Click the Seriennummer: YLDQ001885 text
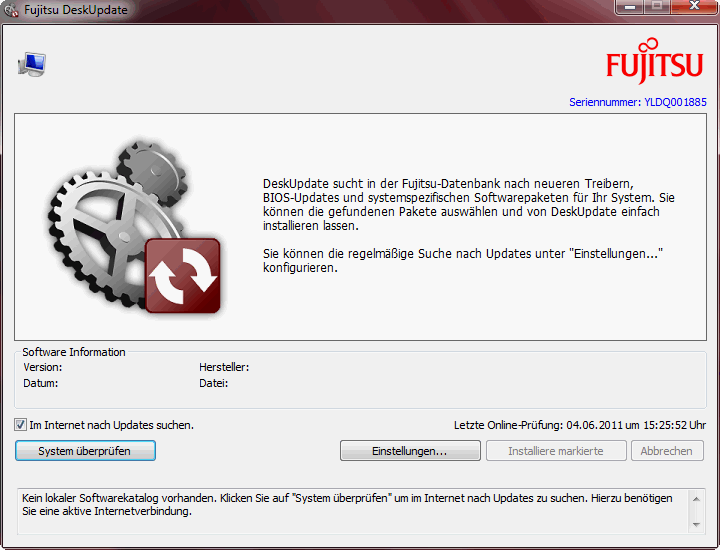This screenshot has height=550, width=720. click(638, 102)
